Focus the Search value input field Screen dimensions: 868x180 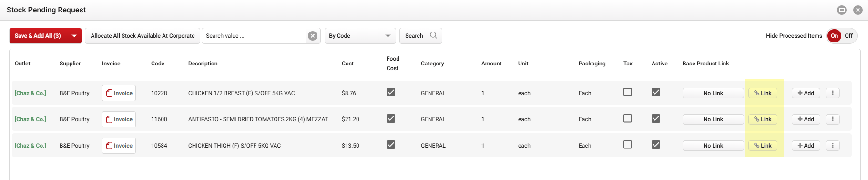(254, 36)
